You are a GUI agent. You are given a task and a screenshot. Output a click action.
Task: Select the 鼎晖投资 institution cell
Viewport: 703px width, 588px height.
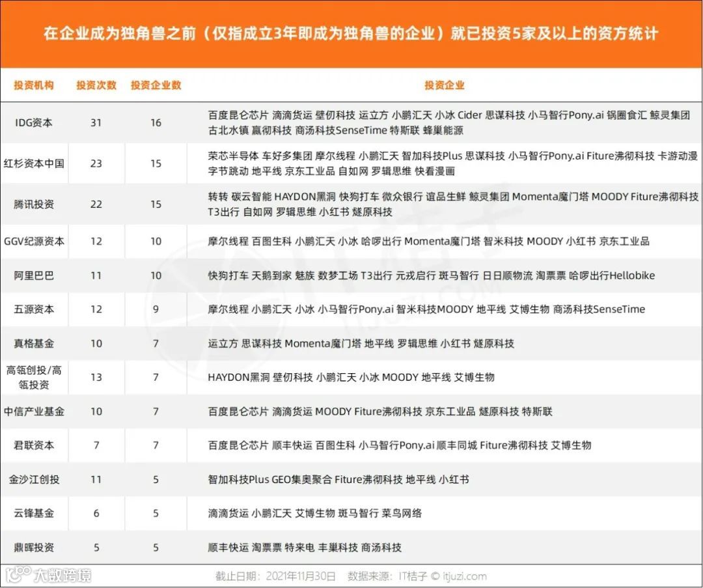click(34, 547)
